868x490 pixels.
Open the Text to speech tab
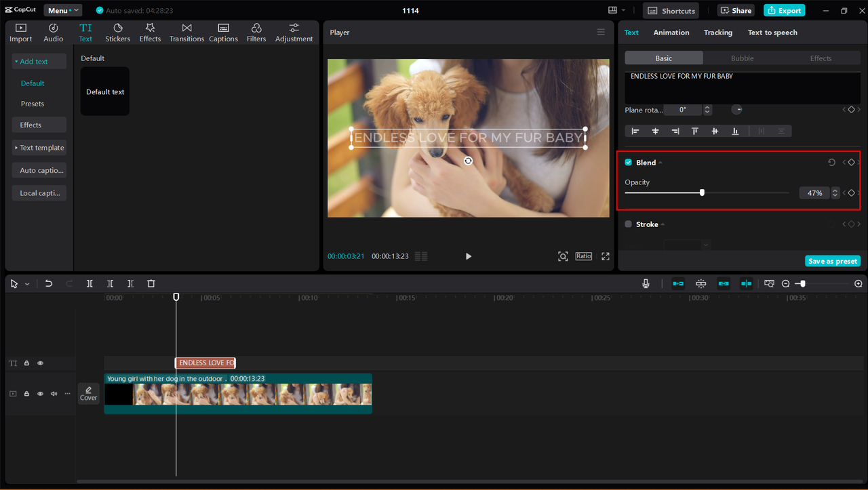click(x=772, y=33)
